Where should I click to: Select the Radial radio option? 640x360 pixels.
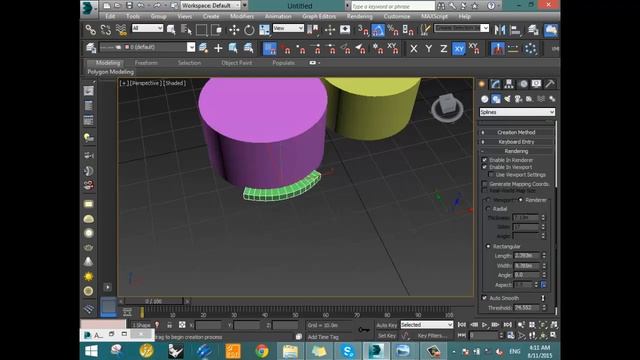point(488,209)
